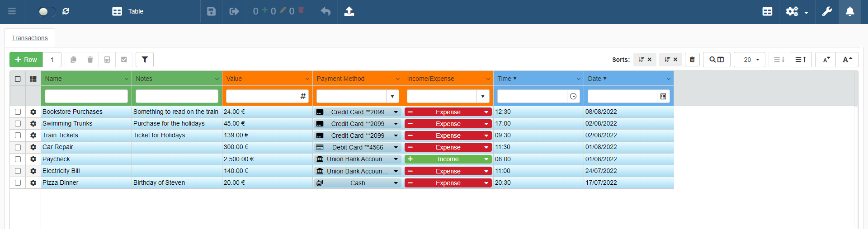Click the Name filter input field
This screenshot has width=868, height=229.
[86, 96]
